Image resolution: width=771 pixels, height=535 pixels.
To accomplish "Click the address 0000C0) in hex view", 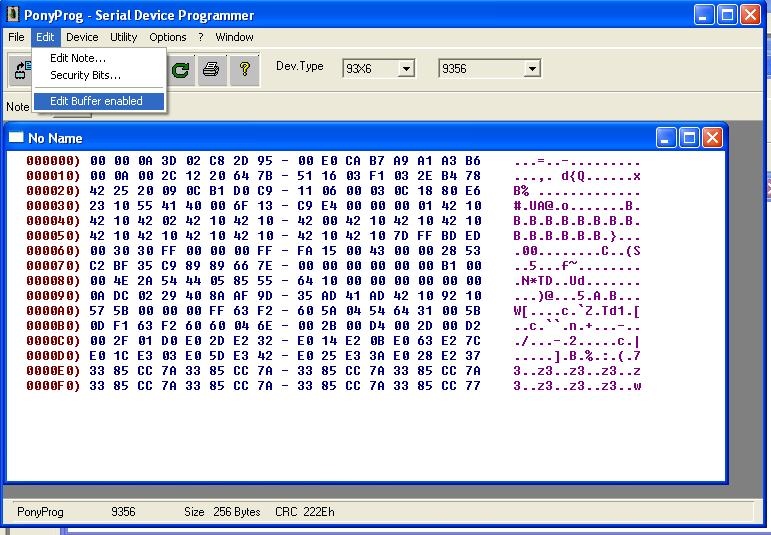I will click(x=53, y=341).
